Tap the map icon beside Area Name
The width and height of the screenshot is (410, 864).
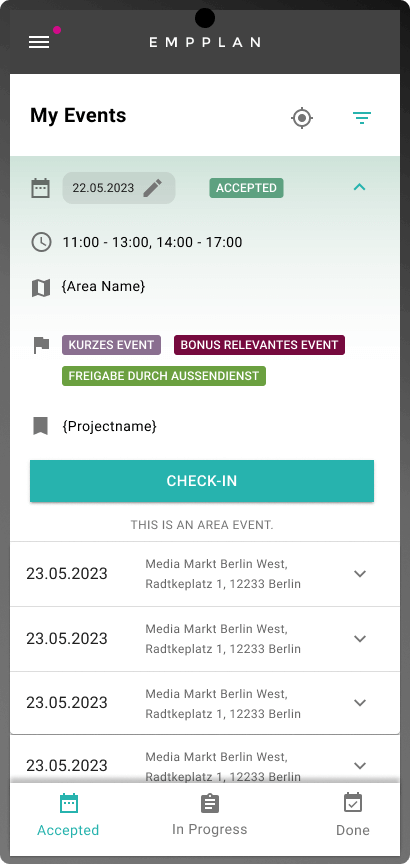pos(41,288)
